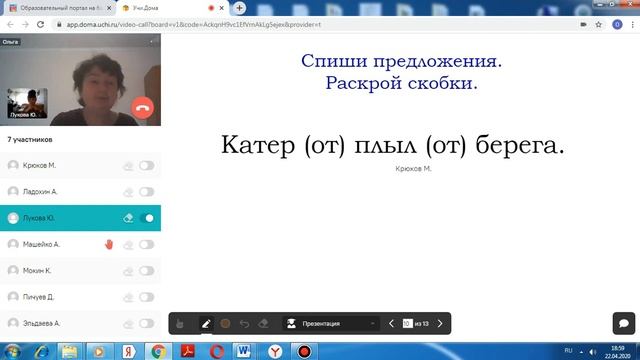Bookmark this page with the star
640x360 pixels.
click(599, 24)
